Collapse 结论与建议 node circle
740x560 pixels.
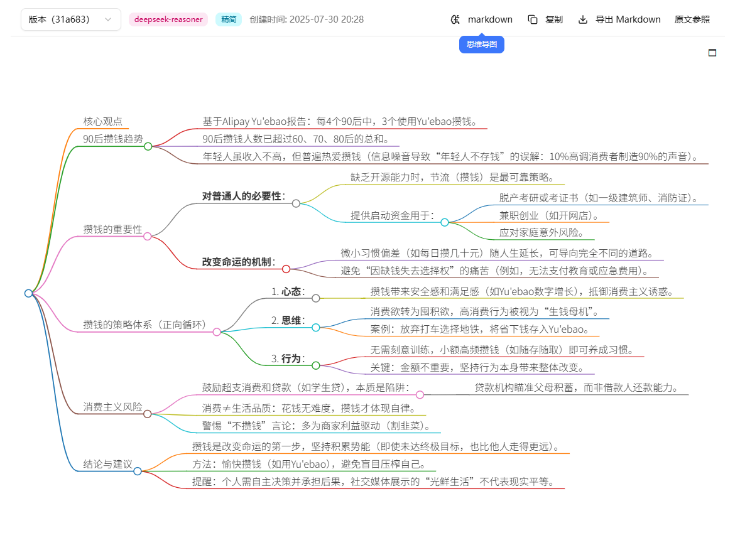[x=138, y=471]
